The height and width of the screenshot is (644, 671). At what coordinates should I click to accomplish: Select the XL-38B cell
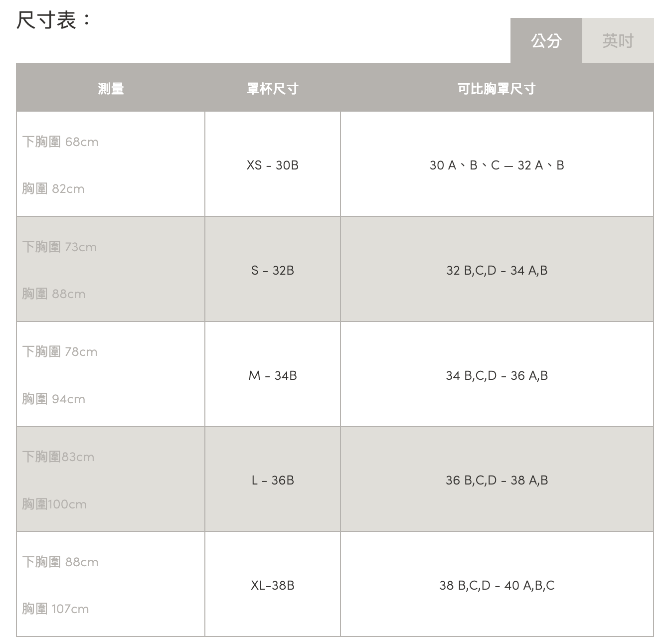click(272, 585)
